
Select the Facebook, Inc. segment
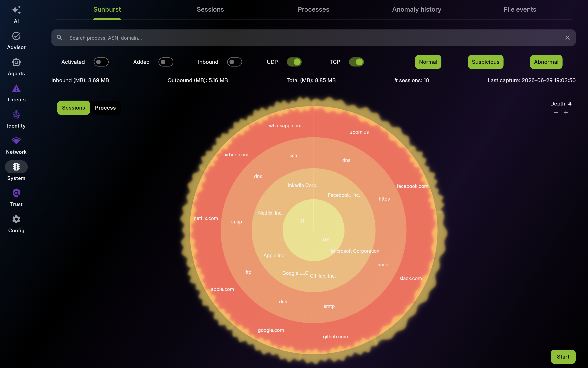(344, 195)
